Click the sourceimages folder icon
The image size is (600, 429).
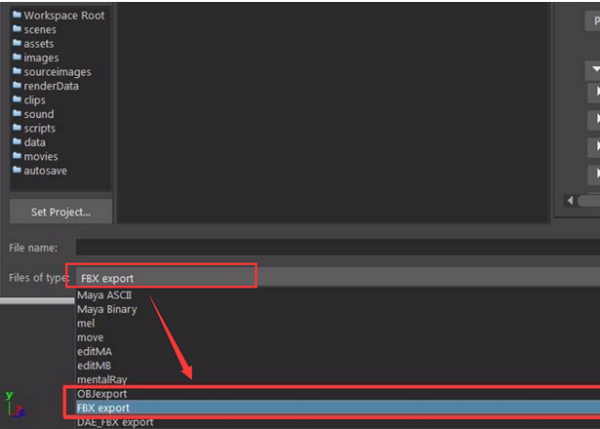tap(17, 71)
